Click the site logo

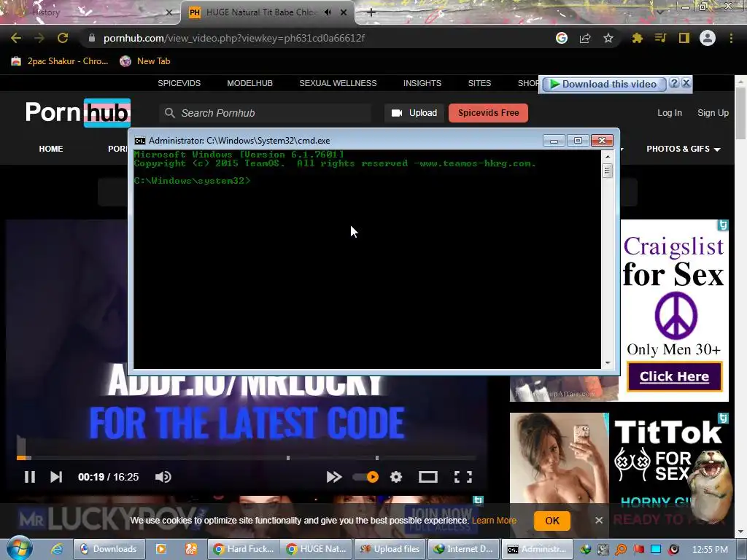click(78, 112)
